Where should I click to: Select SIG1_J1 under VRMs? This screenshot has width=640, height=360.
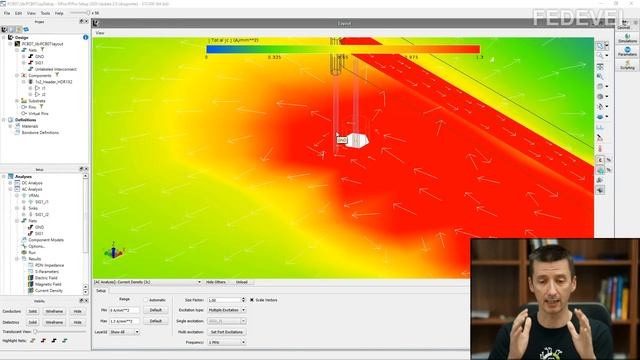pyautogui.click(x=42, y=202)
